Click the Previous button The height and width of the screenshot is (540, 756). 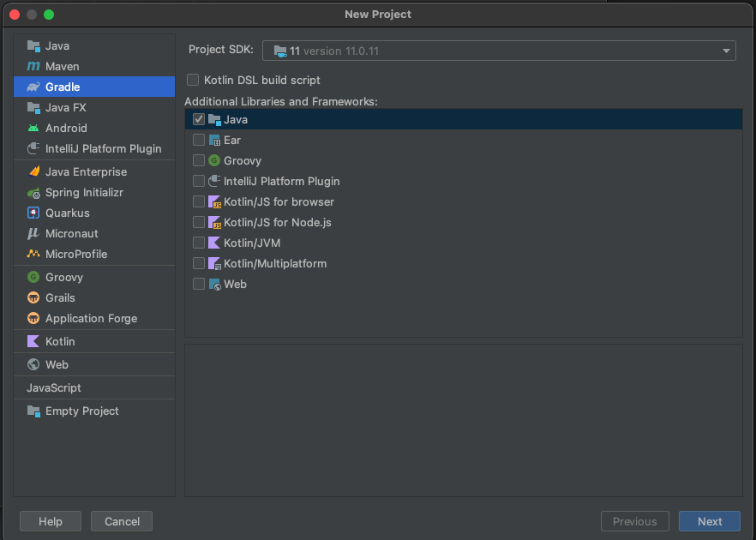click(x=634, y=521)
